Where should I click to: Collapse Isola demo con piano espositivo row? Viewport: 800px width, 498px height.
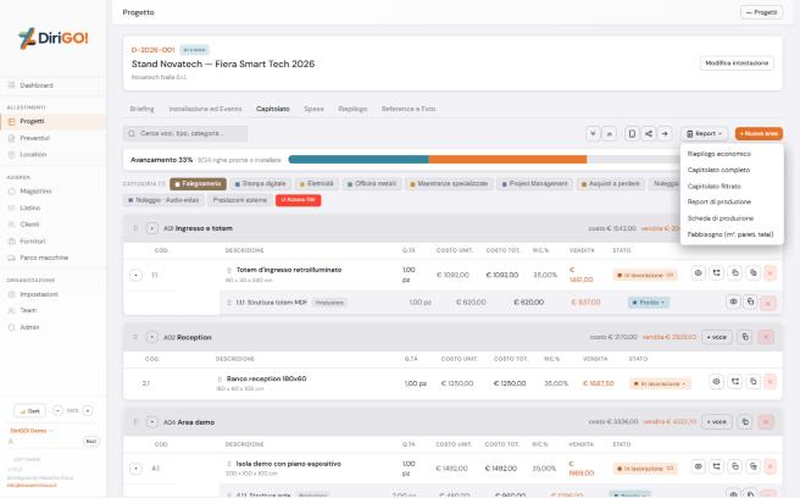point(136,468)
